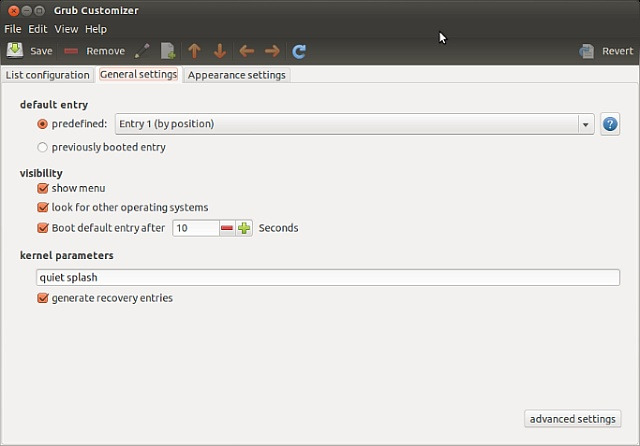Click the Revert icon in toolbar

587,51
